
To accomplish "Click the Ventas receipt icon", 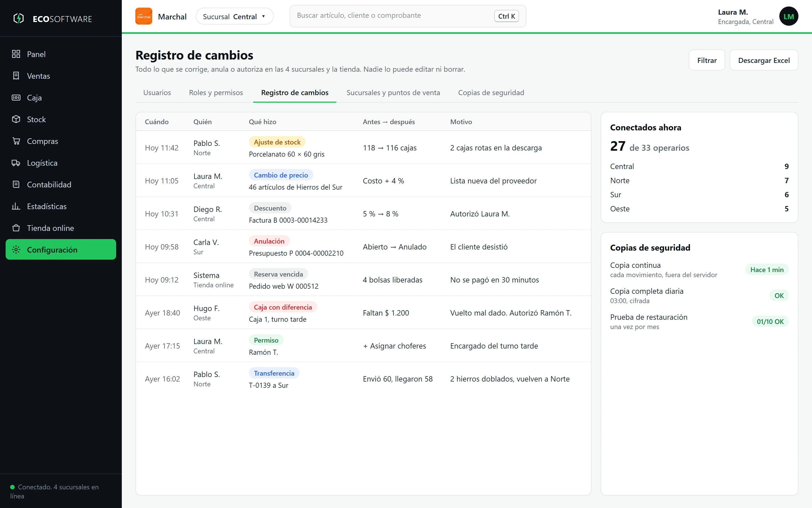I will pyautogui.click(x=16, y=76).
